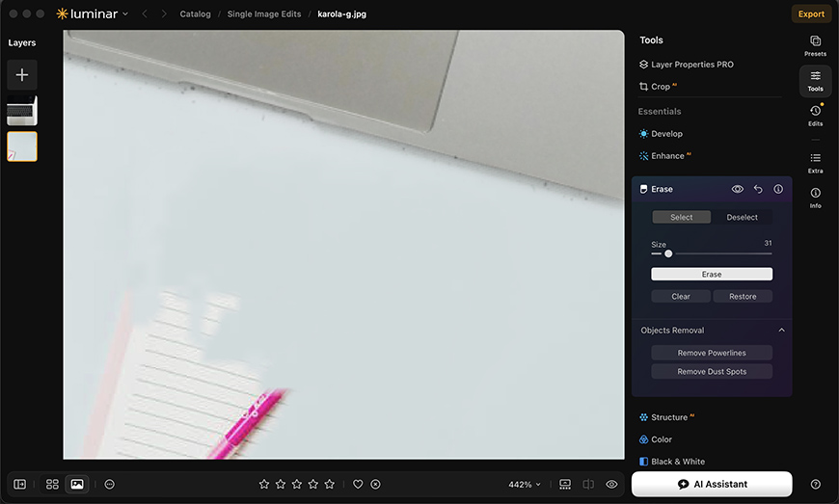Click the Clear button
The width and height of the screenshot is (839, 504).
pos(681,297)
